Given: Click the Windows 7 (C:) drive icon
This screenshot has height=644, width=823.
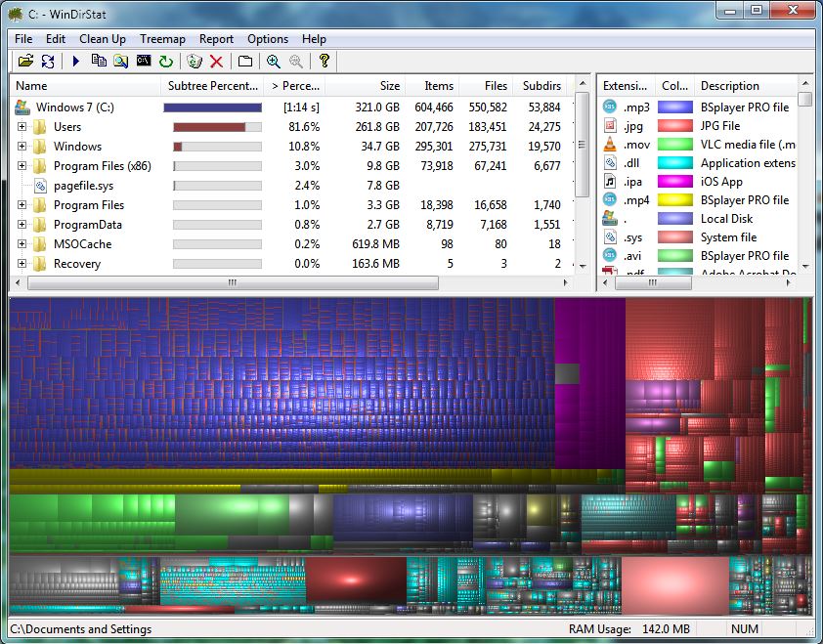Looking at the screenshot, I should click(x=22, y=107).
